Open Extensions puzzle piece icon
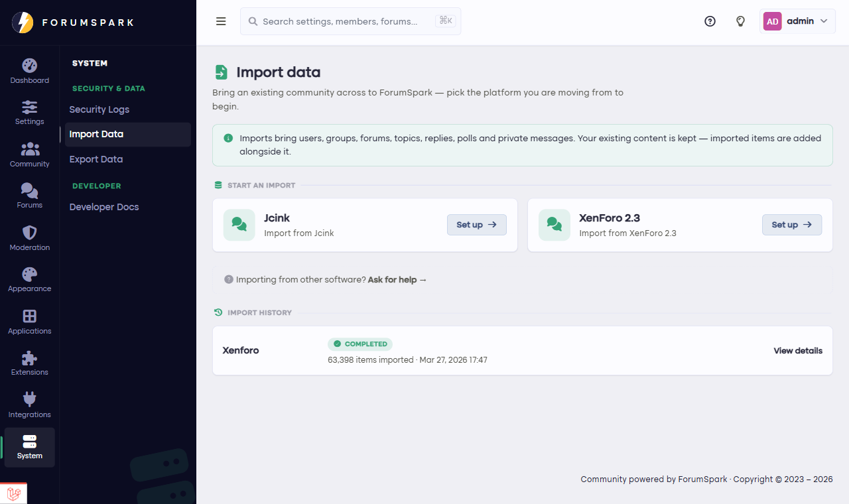Viewport: 849px width, 504px height. tap(29, 358)
